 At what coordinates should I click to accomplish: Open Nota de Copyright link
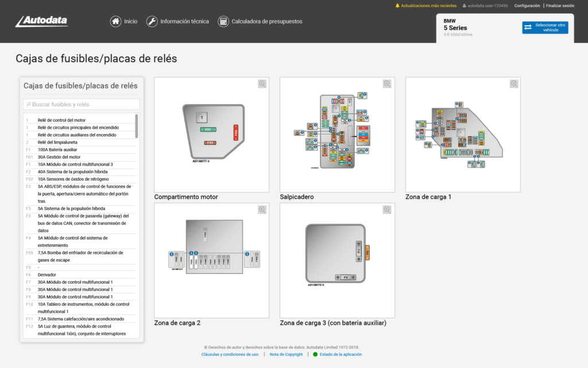click(x=286, y=354)
